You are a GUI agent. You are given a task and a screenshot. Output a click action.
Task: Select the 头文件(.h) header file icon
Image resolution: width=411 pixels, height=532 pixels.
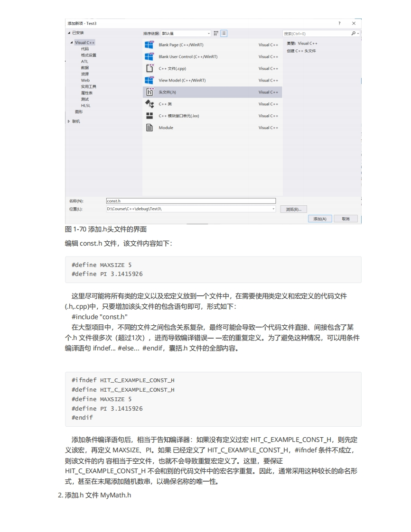[149, 92]
